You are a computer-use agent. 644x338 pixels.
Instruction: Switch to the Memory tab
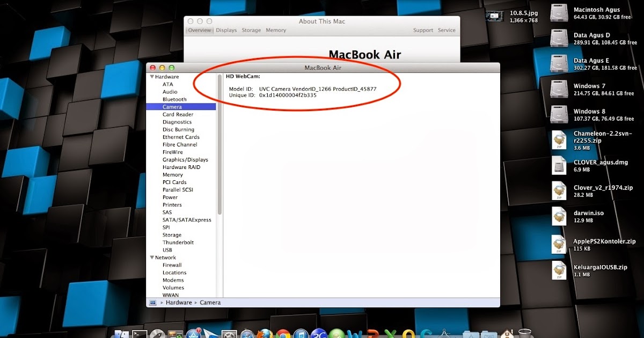[276, 30]
